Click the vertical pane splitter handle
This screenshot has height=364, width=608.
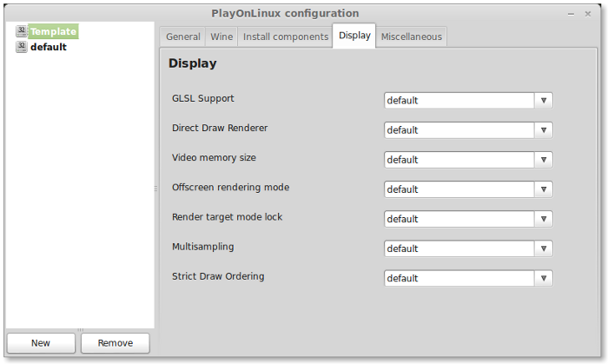[x=155, y=189]
